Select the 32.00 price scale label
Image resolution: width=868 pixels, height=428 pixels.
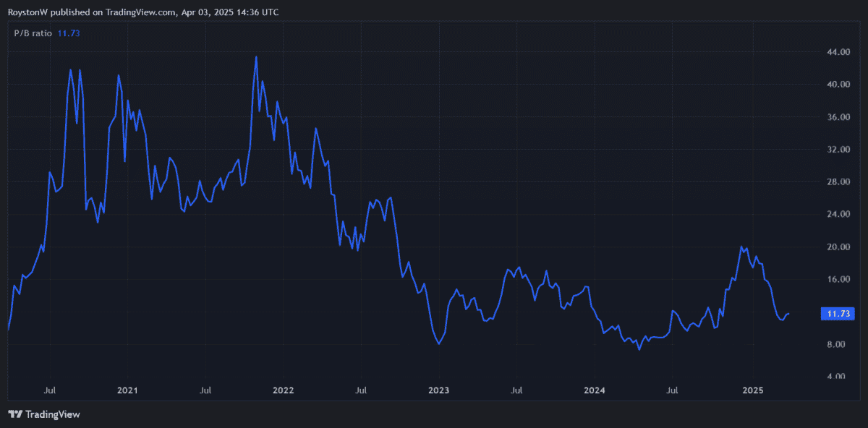click(x=838, y=150)
